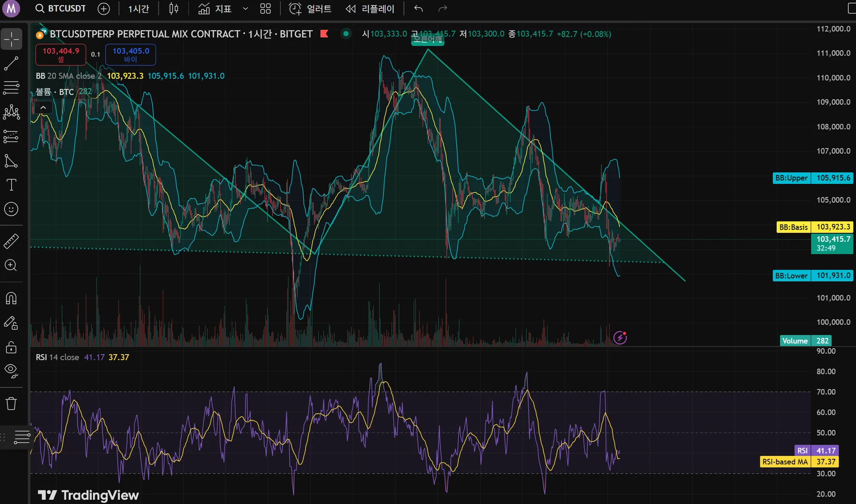856x504 pixels.
Task: Open the emoji and icons tool
Action: tap(11, 209)
